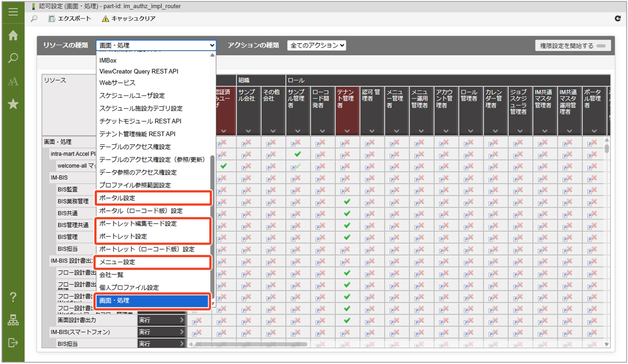Viewport: 628px width, 364px height.
Task: Expand the テナント管理者 column chevron
Action: coord(347,131)
